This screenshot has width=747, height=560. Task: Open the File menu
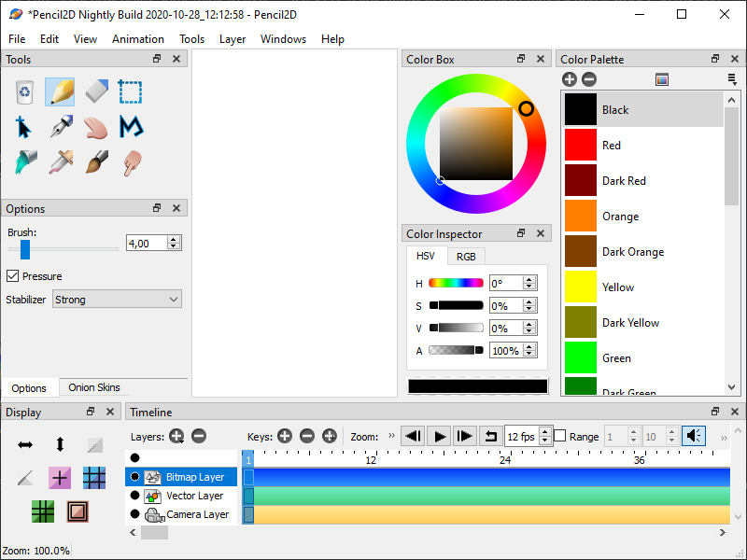point(17,39)
